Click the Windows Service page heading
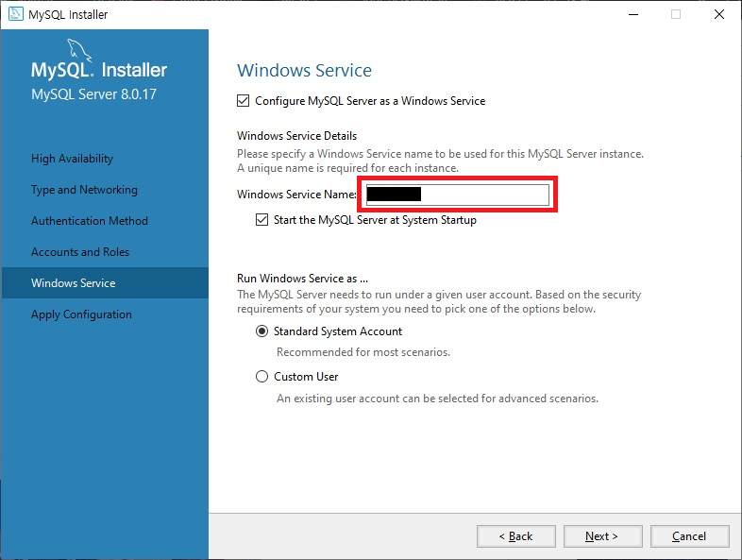 click(304, 71)
